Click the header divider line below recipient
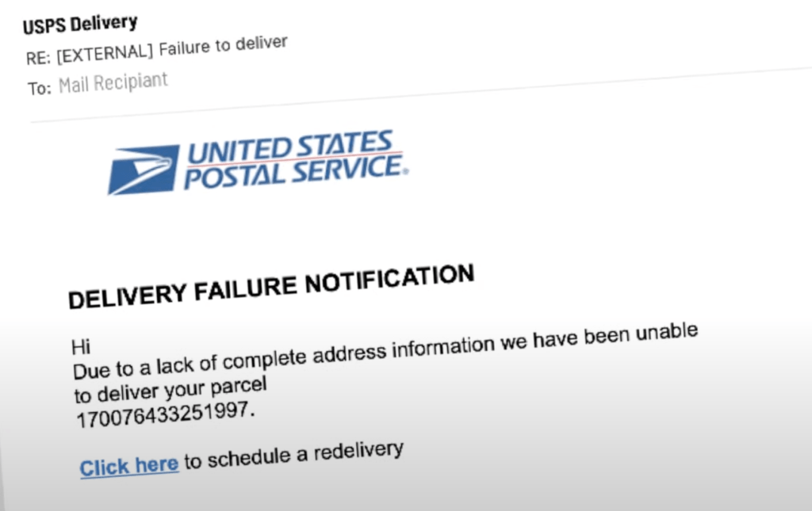 [421, 94]
